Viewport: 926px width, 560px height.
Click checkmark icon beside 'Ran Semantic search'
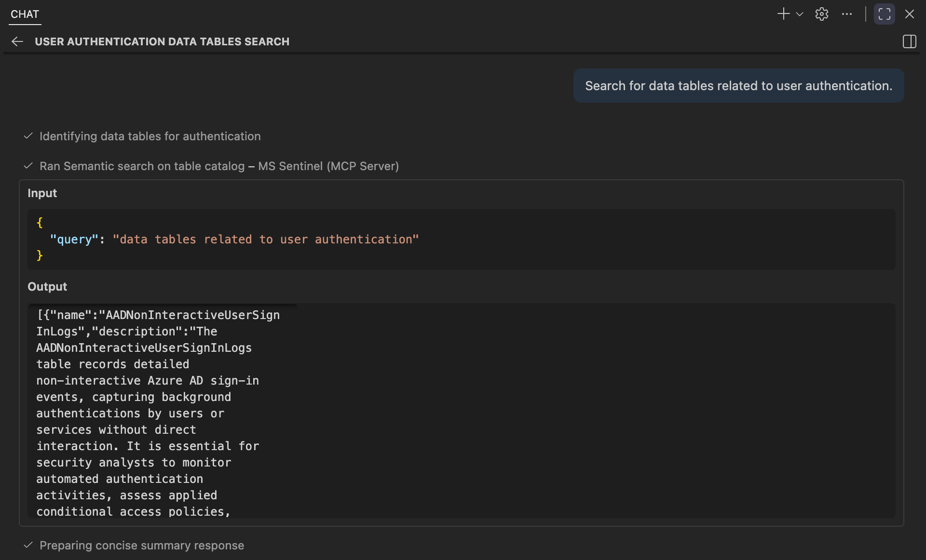28,166
